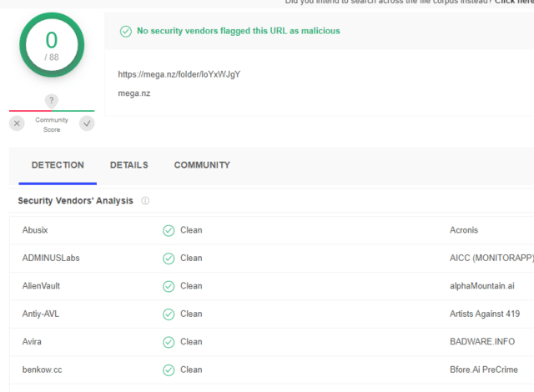Click the Acronis vendor entry

[x=466, y=230]
